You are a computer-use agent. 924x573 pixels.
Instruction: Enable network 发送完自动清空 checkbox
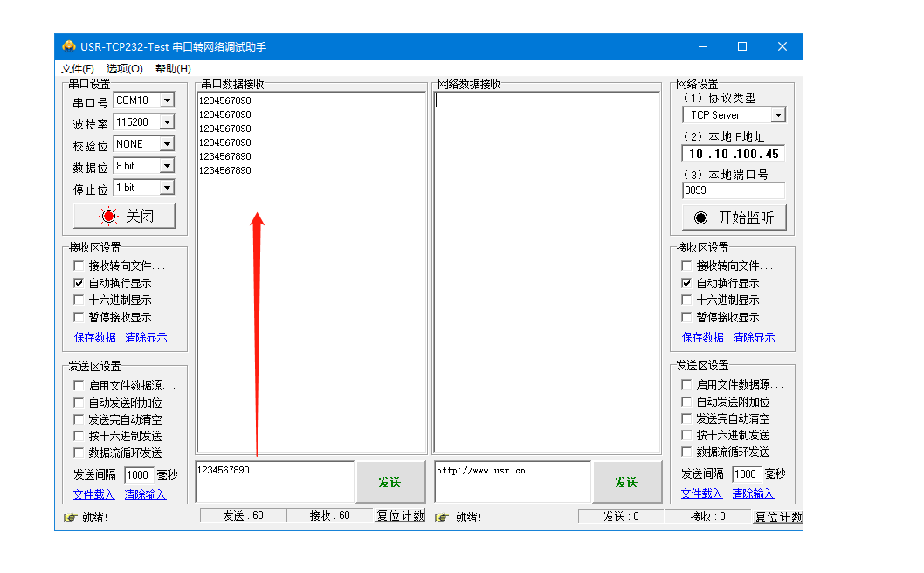pos(686,418)
